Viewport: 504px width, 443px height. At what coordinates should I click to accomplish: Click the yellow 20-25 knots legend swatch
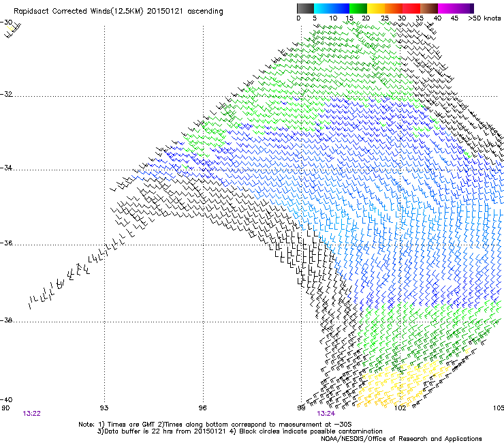tap(376, 8)
